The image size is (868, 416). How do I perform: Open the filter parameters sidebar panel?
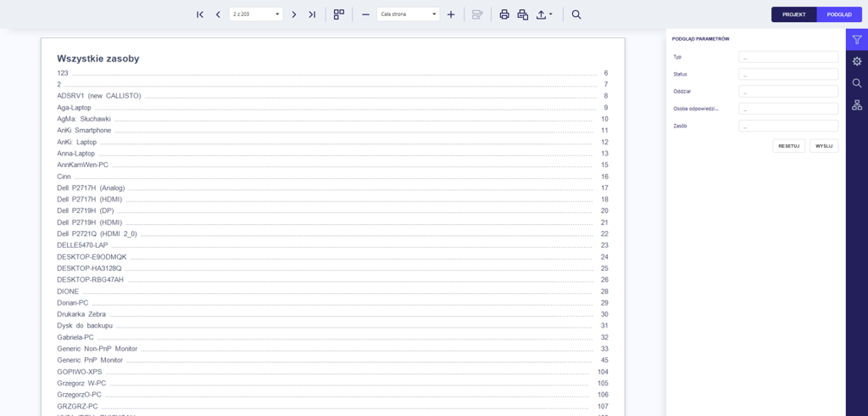pos(857,40)
